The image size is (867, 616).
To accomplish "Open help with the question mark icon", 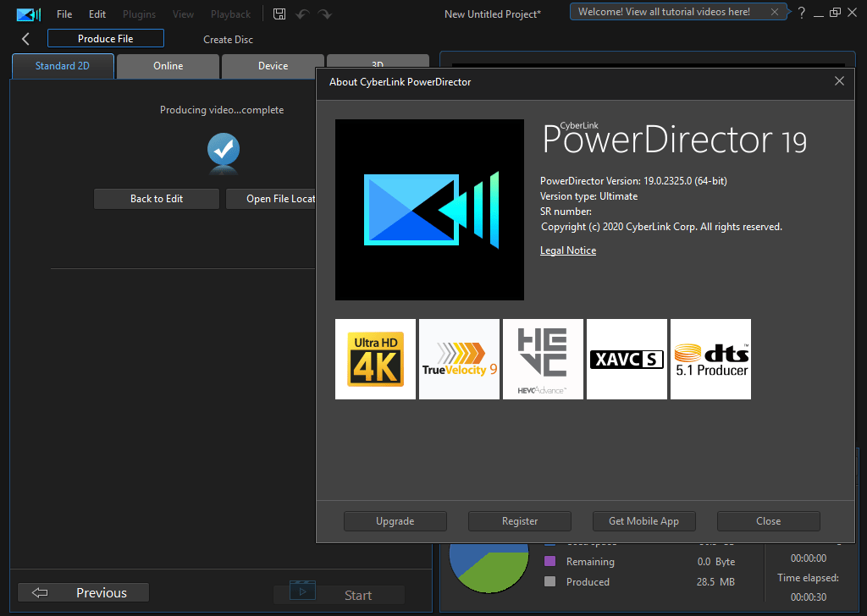I will coord(801,13).
